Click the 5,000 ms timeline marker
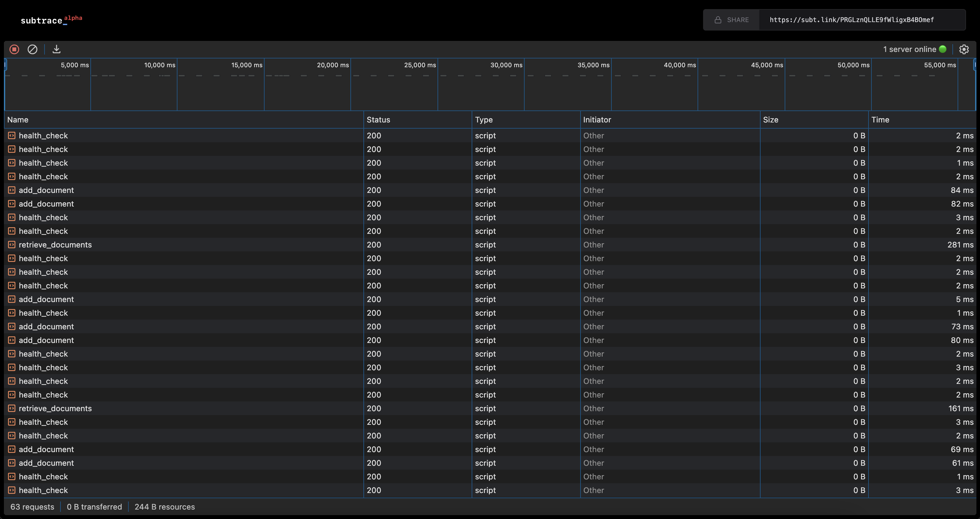This screenshot has width=980, height=519. 75,65
